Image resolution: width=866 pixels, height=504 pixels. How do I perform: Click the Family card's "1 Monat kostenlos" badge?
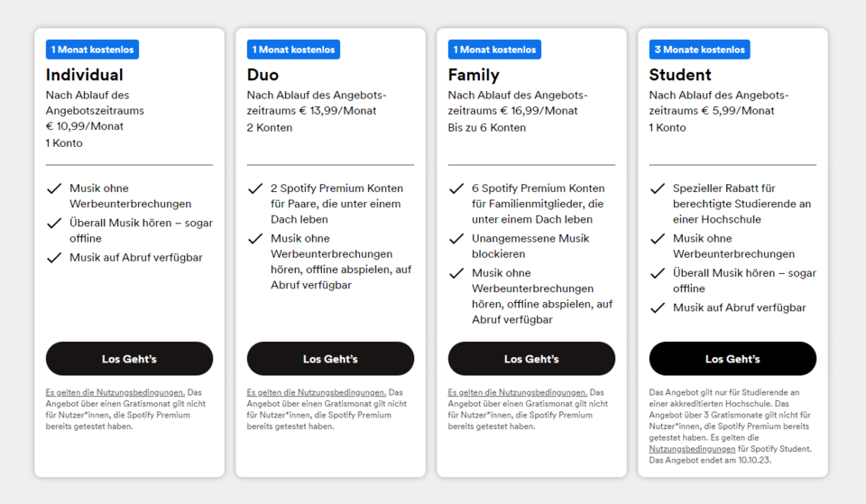[495, 50]
